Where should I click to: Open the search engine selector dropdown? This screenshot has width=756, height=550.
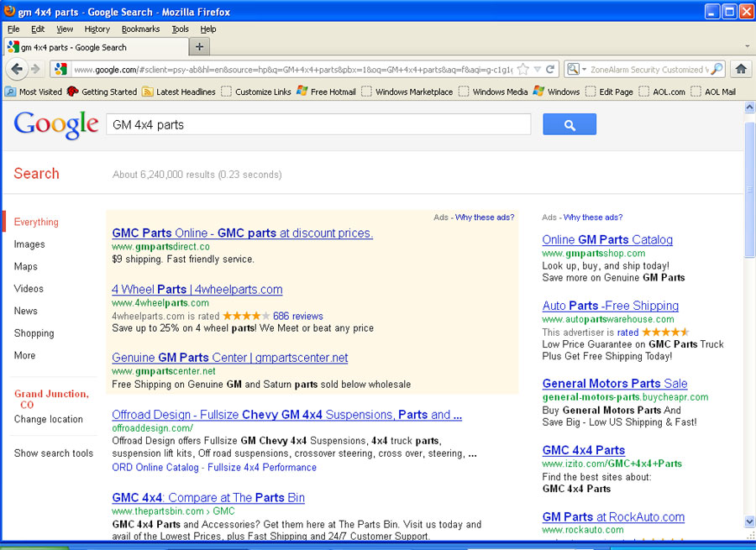(575, 70)
